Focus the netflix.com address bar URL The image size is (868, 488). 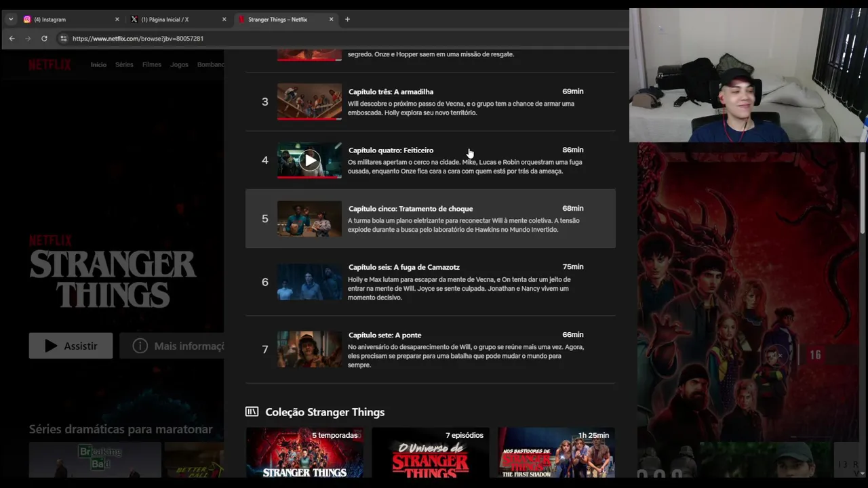click(138, 39)
